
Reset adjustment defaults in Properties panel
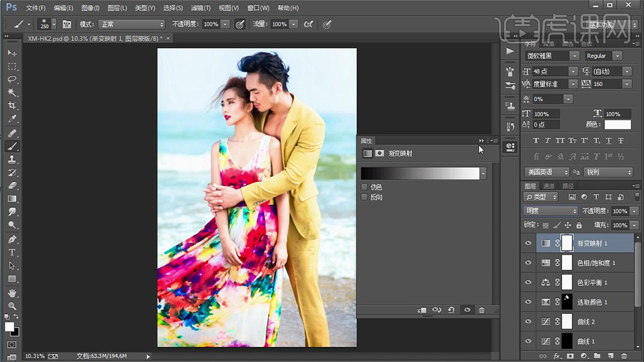click(x=451, y=310)
